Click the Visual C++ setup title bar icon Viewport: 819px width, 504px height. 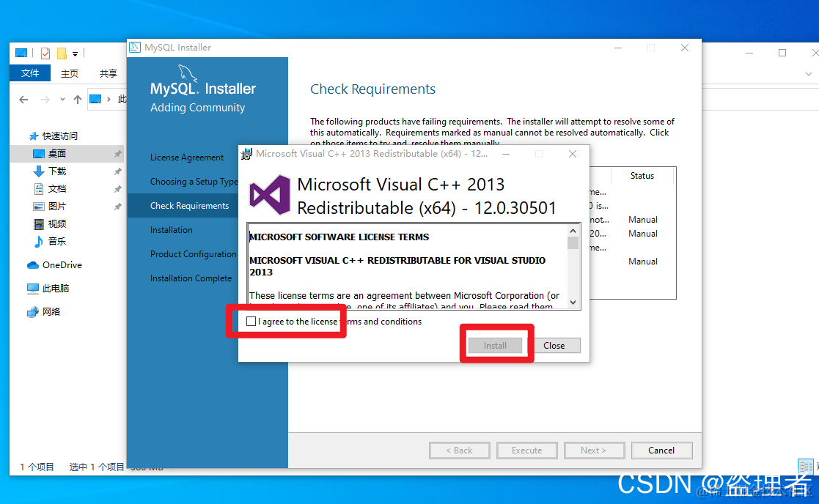pyautogui.click(x=246, y=154)
